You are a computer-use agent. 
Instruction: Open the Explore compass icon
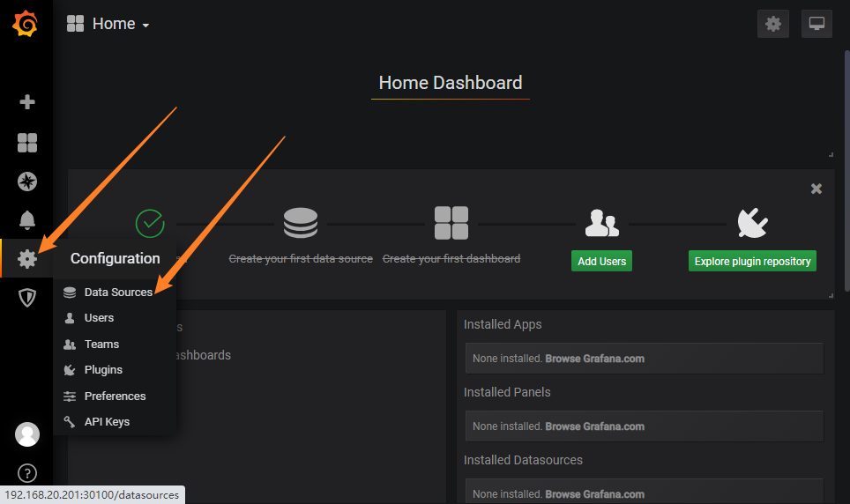(x=27, y=182)
